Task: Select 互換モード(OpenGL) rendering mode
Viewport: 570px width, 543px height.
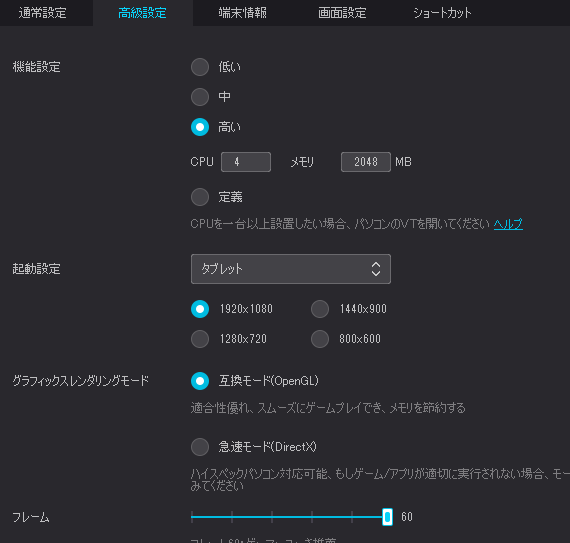Action: point(200,381)
